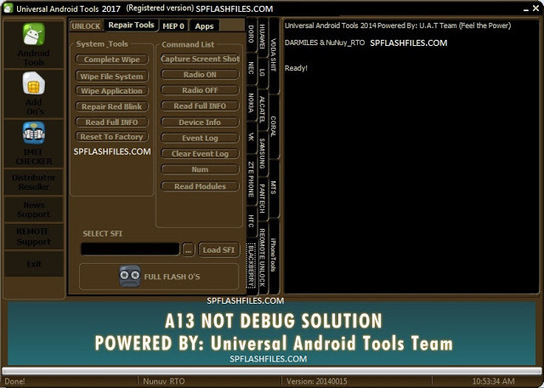Select the SAMSUNG vertical tab
This screenshot has height=388, width=544.
tap(263, 154)
